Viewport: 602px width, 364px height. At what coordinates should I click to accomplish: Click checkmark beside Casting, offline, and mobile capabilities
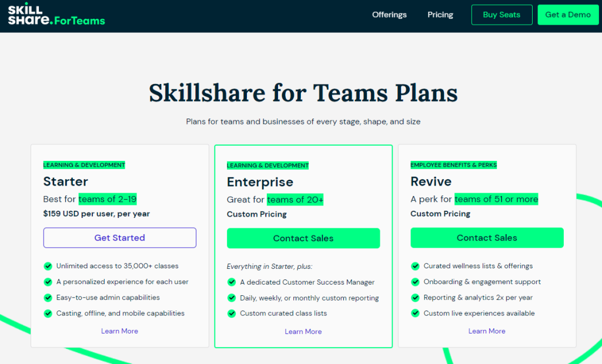point(48,314)
